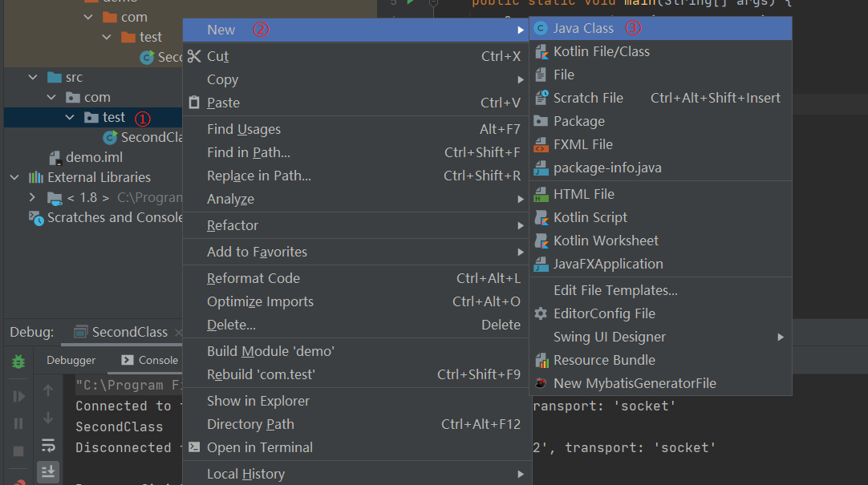
Task: Toggle scroll to end icon in console
Action: 48,471
